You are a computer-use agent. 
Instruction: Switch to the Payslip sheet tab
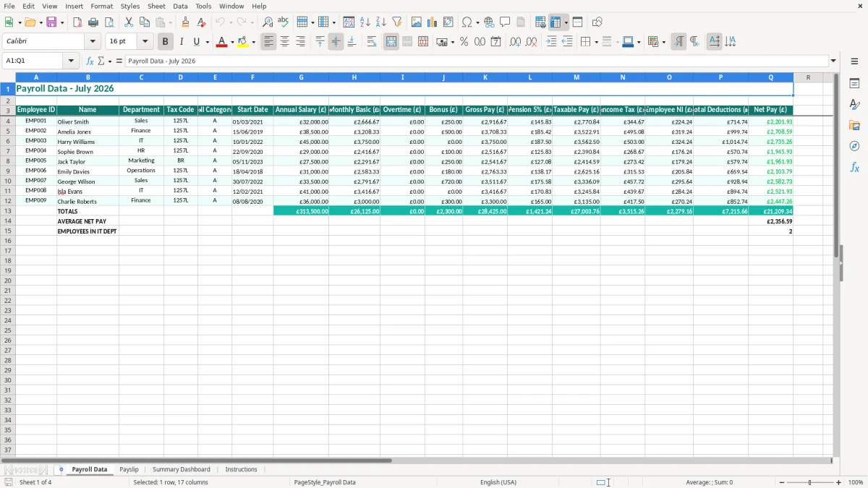pyautogui.click(x=129, y=469)
